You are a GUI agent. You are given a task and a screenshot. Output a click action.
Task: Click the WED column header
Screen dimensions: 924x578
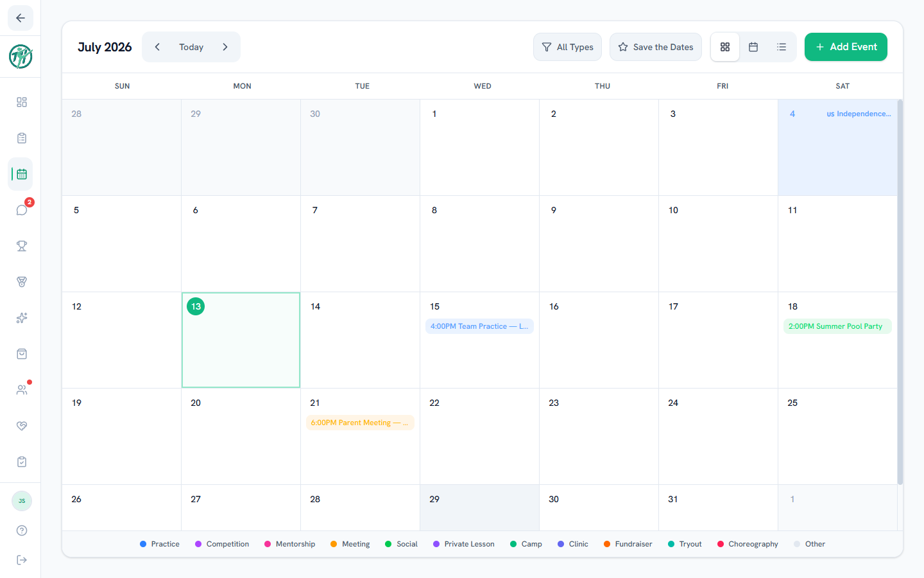(483, 86)
